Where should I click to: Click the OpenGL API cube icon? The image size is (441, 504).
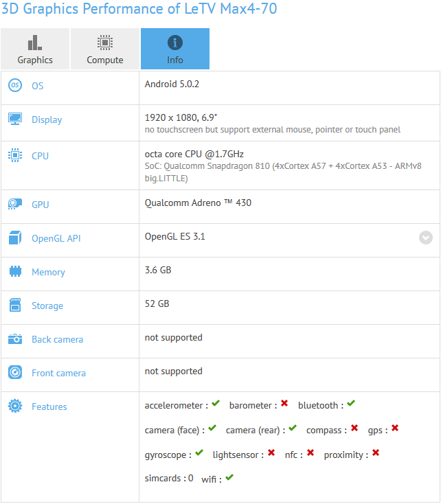(15, 238)
